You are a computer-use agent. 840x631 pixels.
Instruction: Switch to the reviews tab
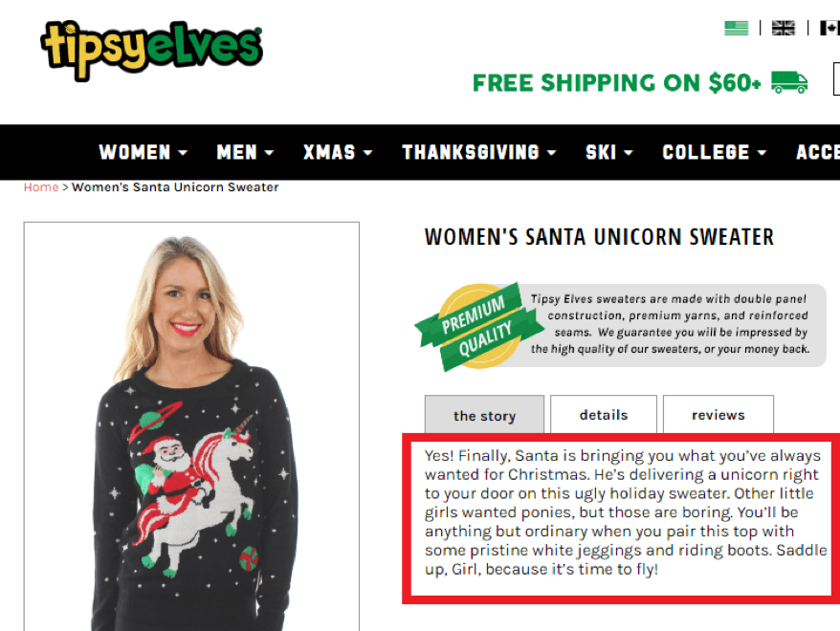click(718, 414)
